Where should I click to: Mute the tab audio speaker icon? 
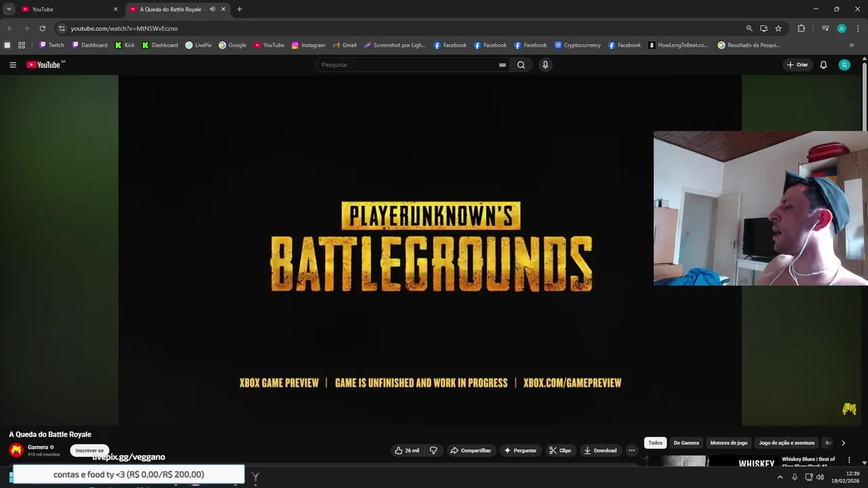coord(212,9)
